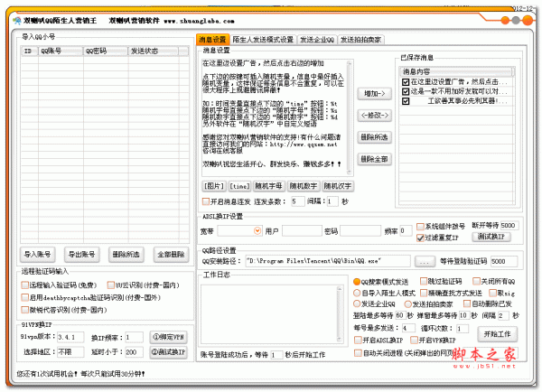Open 陌生人发送模式设置 tab
Image resolution: width=542 pixels, height=392 pixels.
(x=263, y=40)
